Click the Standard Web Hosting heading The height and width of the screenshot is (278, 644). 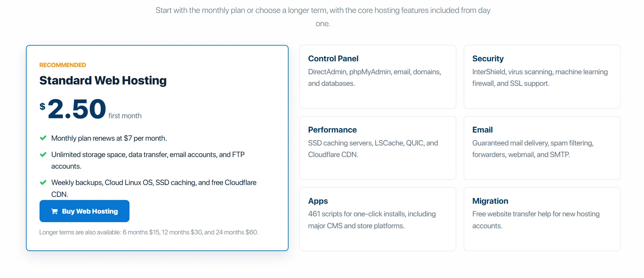click(x=103, y=81)
